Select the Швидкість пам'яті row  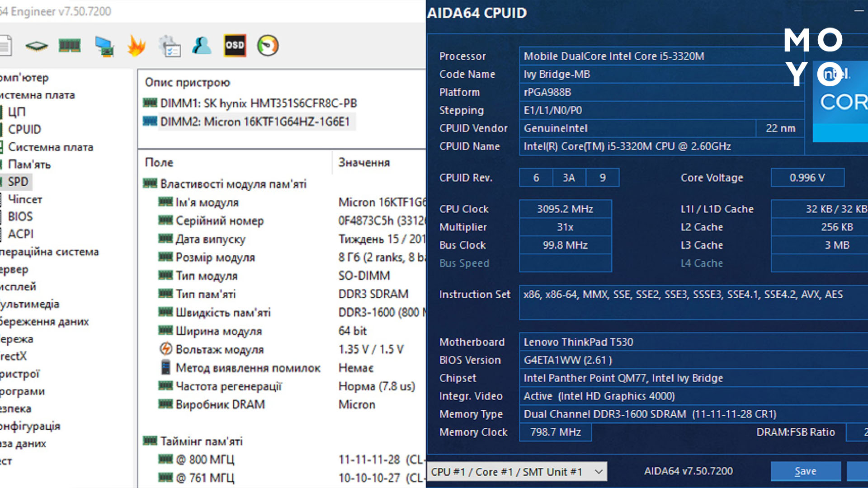point(292,313)
